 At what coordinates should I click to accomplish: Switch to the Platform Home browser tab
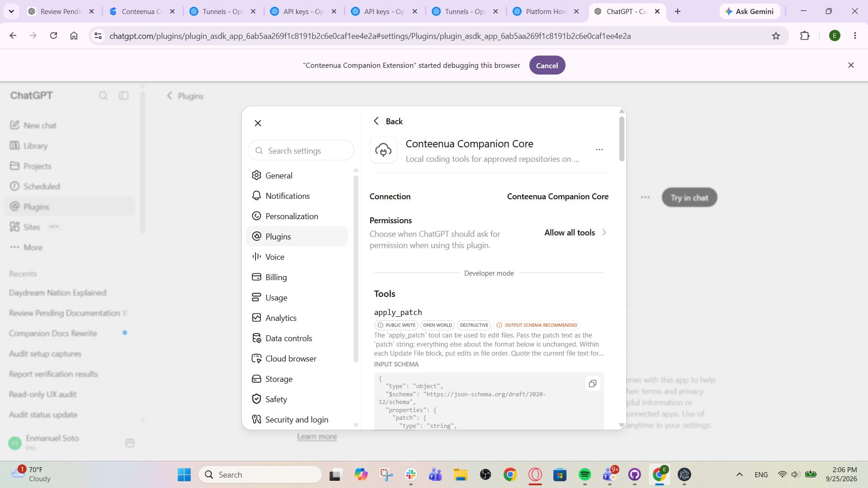coord(546,11)
